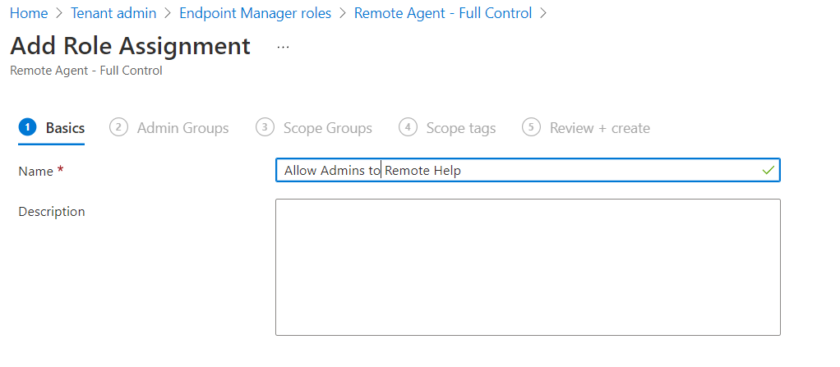Switch to the Scope tags step

[x=447, y=128]
